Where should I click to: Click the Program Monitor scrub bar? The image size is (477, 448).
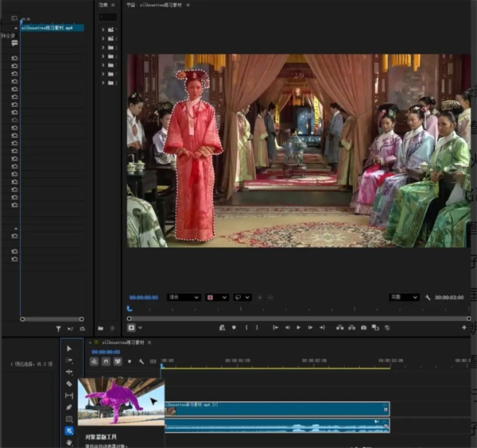pyautogui.click(x=294, y=309)
